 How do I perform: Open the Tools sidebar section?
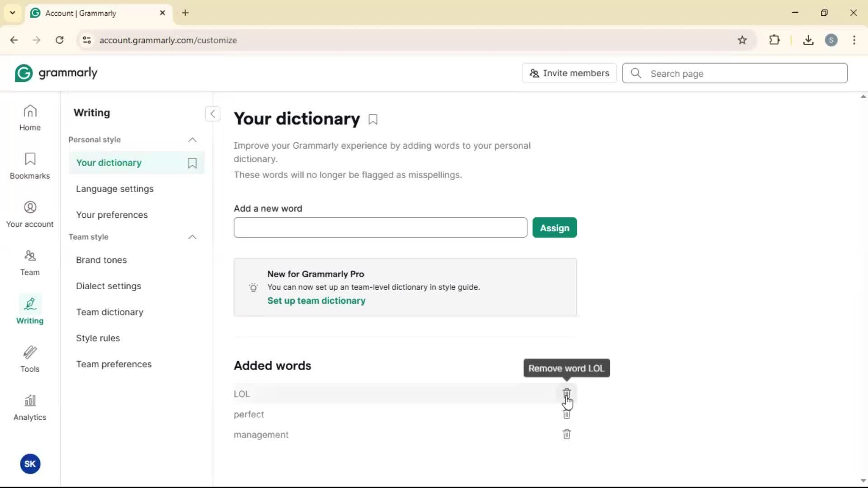pyautogui.click(x=30, y=359)
